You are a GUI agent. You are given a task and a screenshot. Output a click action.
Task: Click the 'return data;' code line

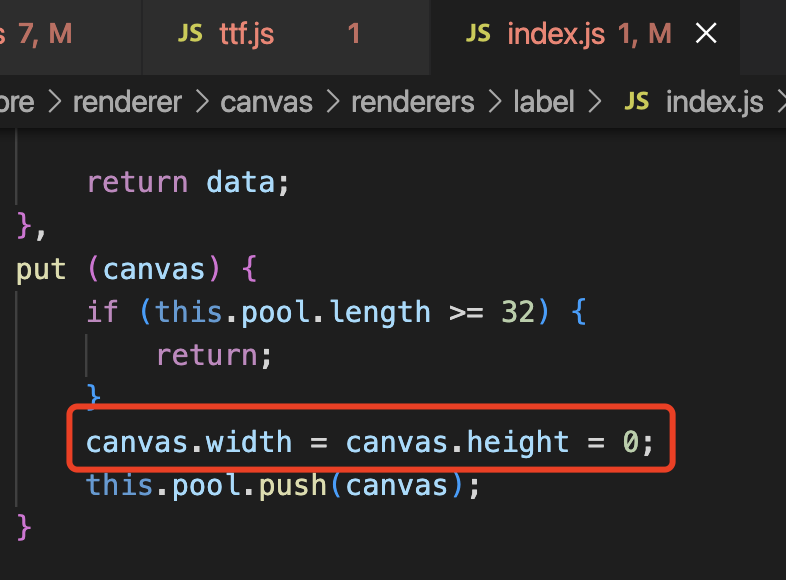tap(187, 182)
